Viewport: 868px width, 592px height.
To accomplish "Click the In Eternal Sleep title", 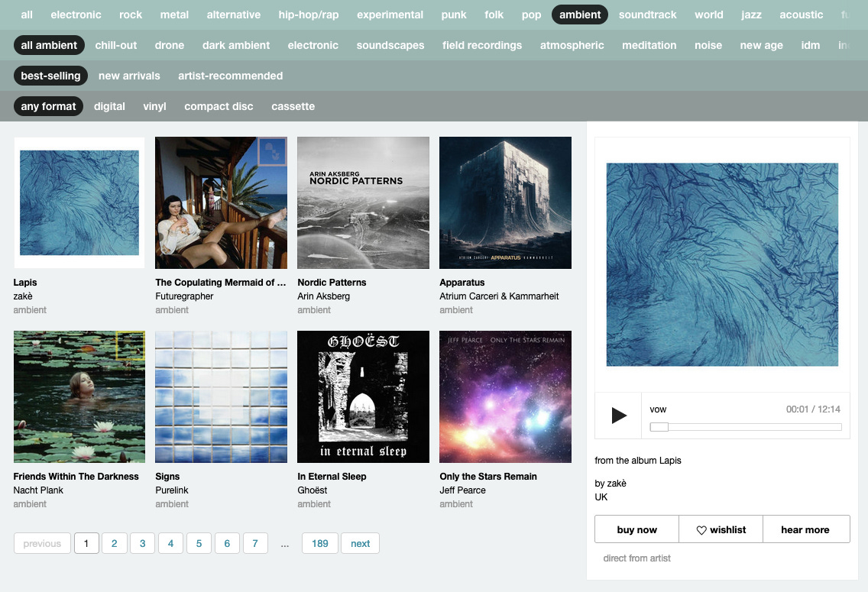I will [332, 477].
